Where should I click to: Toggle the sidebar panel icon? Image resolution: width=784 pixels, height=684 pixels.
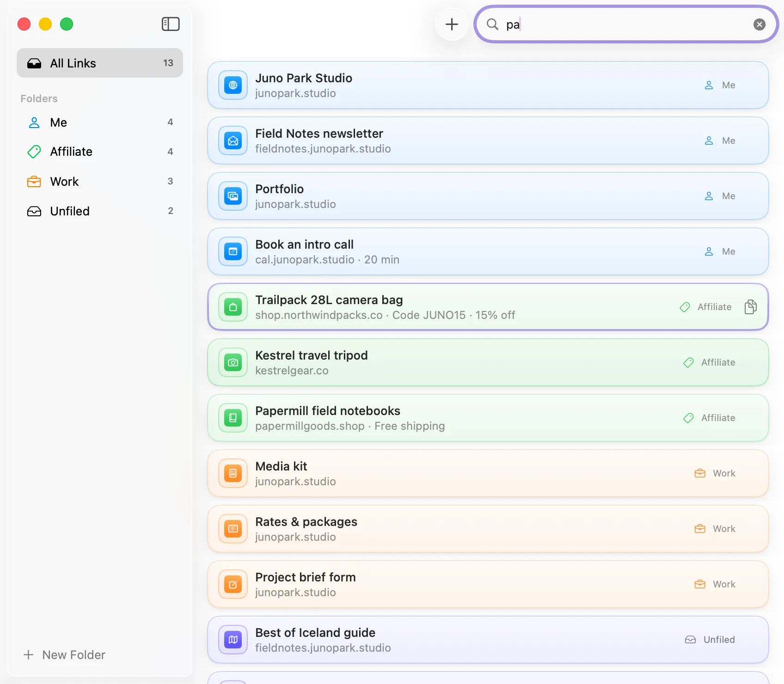[x=171, y=24]
